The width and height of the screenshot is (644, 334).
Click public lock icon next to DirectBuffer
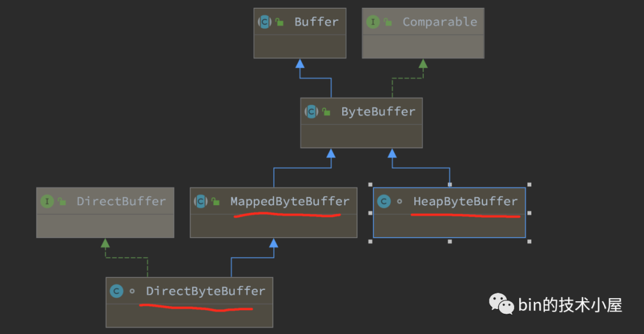pos(62,202)
